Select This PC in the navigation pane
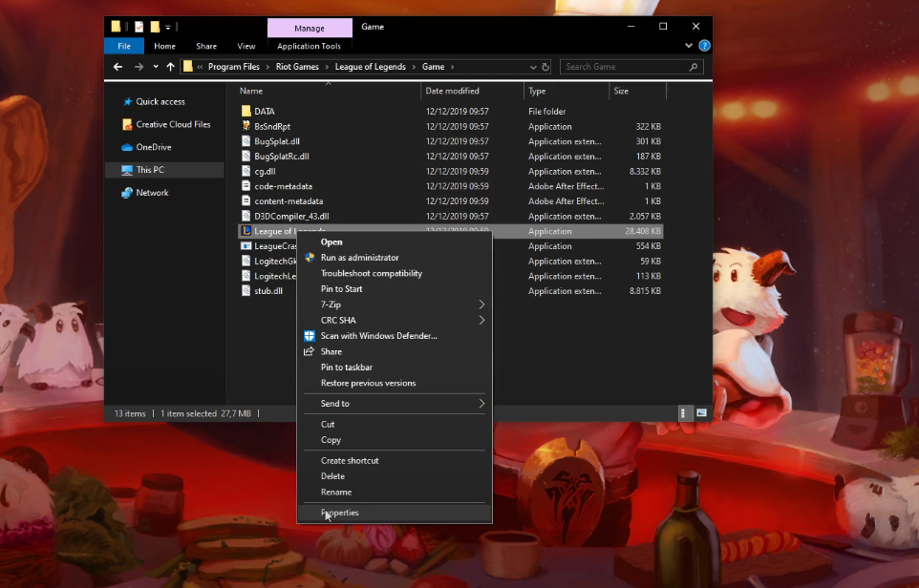 click(x=150, y=170)
